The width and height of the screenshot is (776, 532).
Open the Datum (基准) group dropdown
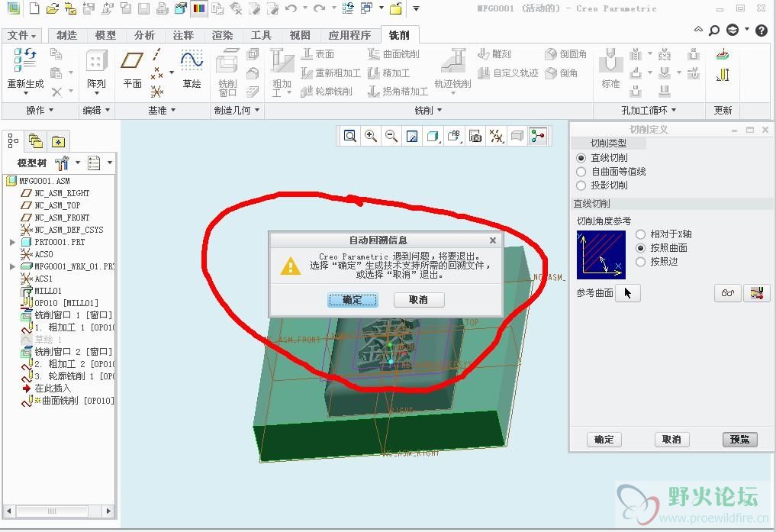tap(162, 111)
